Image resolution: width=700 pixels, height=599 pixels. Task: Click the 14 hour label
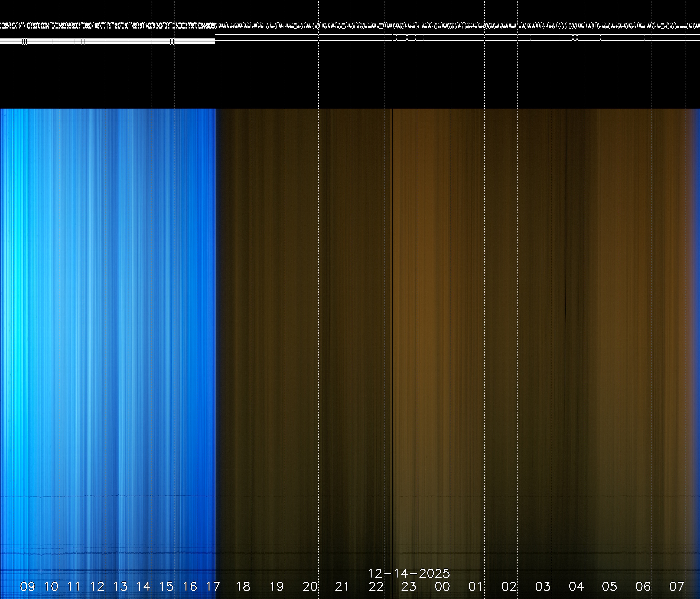click(143, 587)
